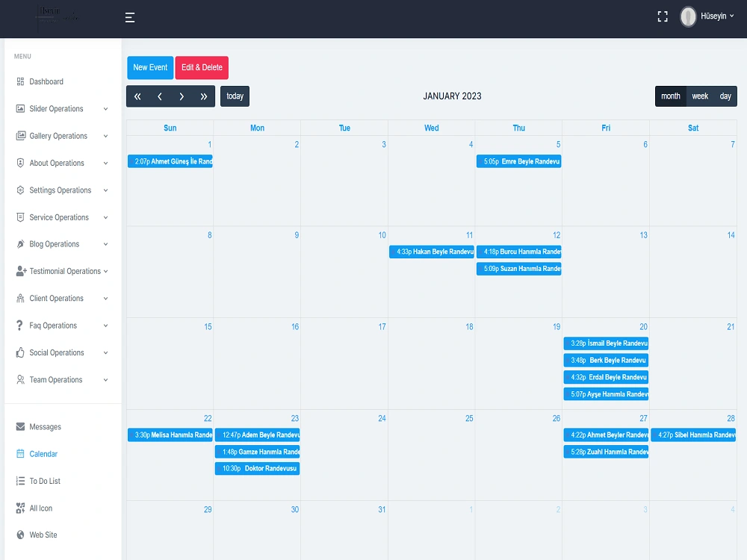The height and width of the screenshot is (560, 747).
Task: Enter fullscreen mode with the expand icon
Action: tap(662, 16)
